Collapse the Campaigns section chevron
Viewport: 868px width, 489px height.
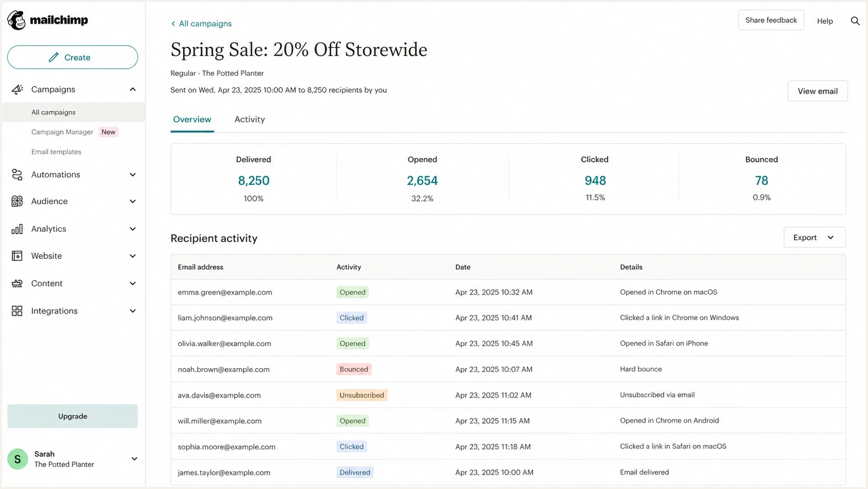pyautogui.click(x=133, y=89)
